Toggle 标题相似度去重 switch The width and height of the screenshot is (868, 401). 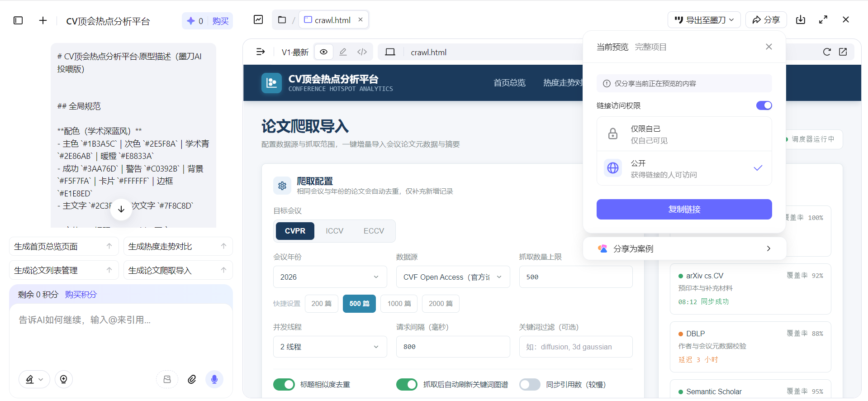284,384
